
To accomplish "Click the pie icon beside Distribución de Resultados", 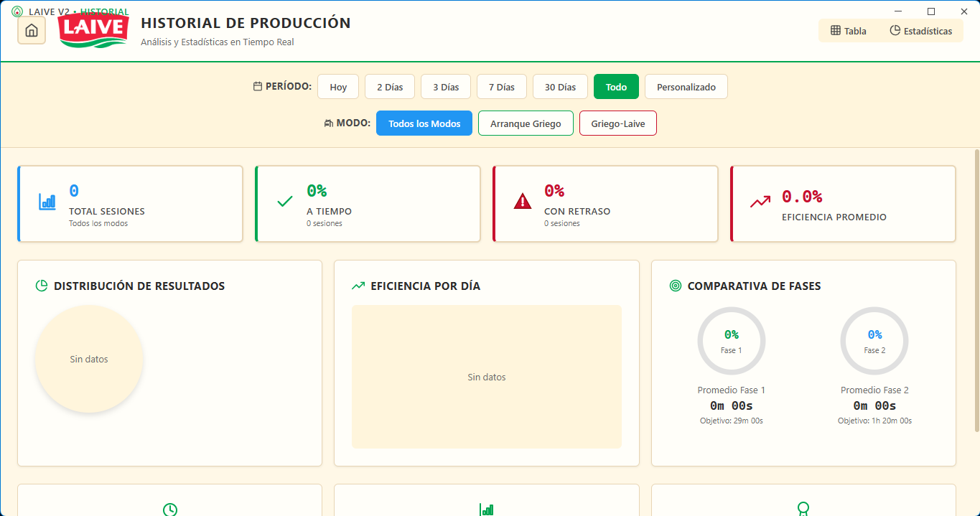I will 42,286.
